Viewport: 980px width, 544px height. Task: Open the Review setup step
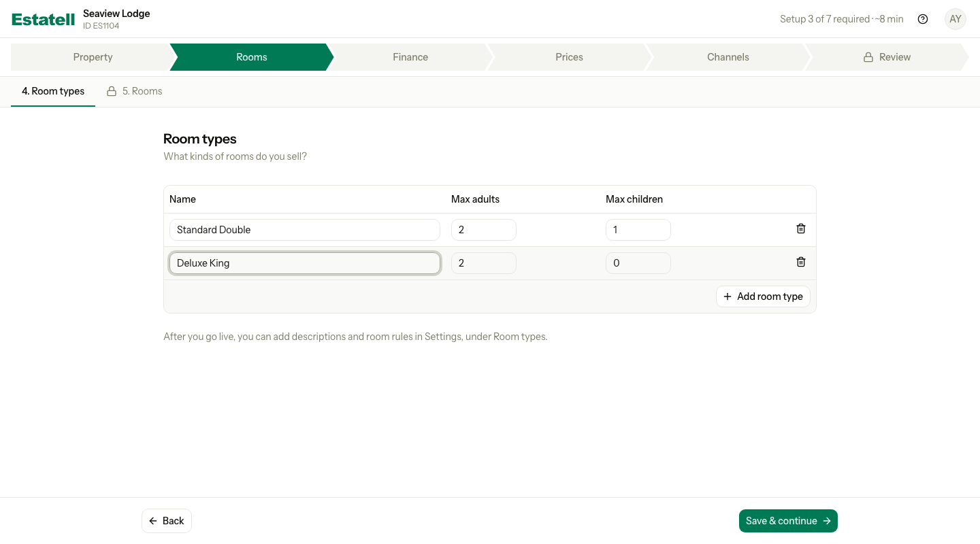887,57
